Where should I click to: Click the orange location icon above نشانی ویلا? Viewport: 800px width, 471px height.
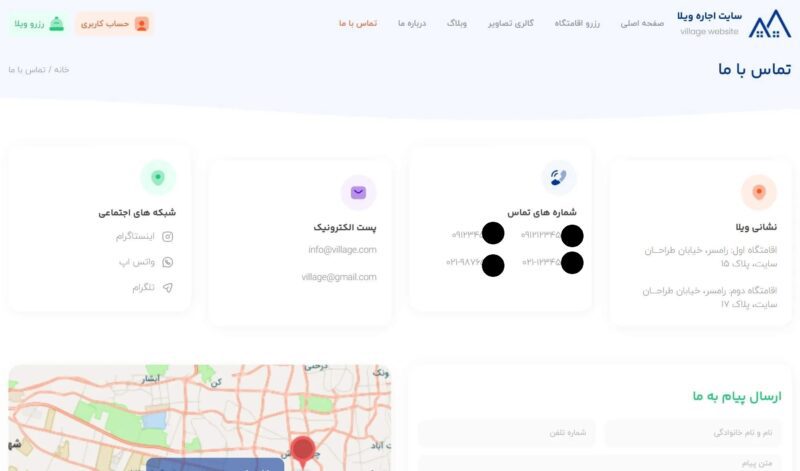pos(758,192)
